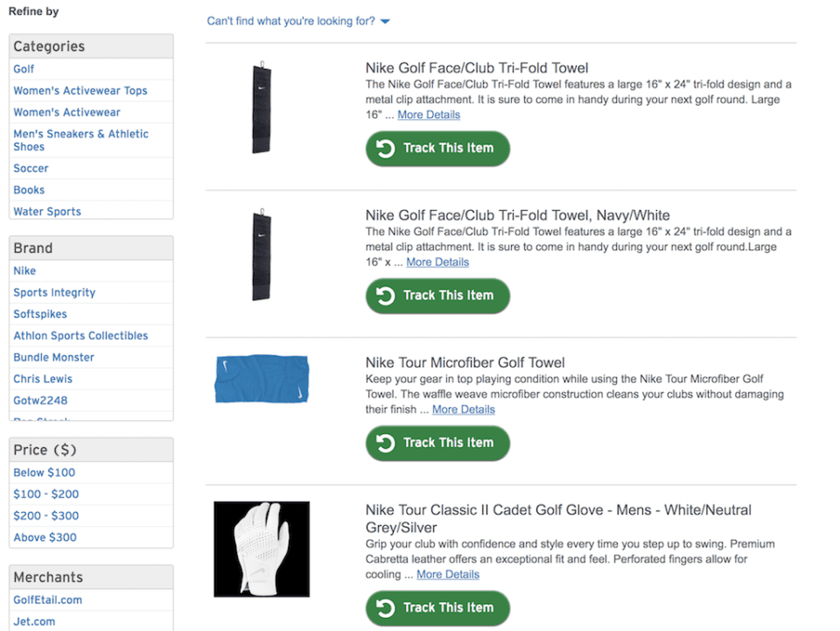Screen dimensions: 840x631
Task: Filter by Golf category
Action: pyautogui.click(x=24, y=69)
